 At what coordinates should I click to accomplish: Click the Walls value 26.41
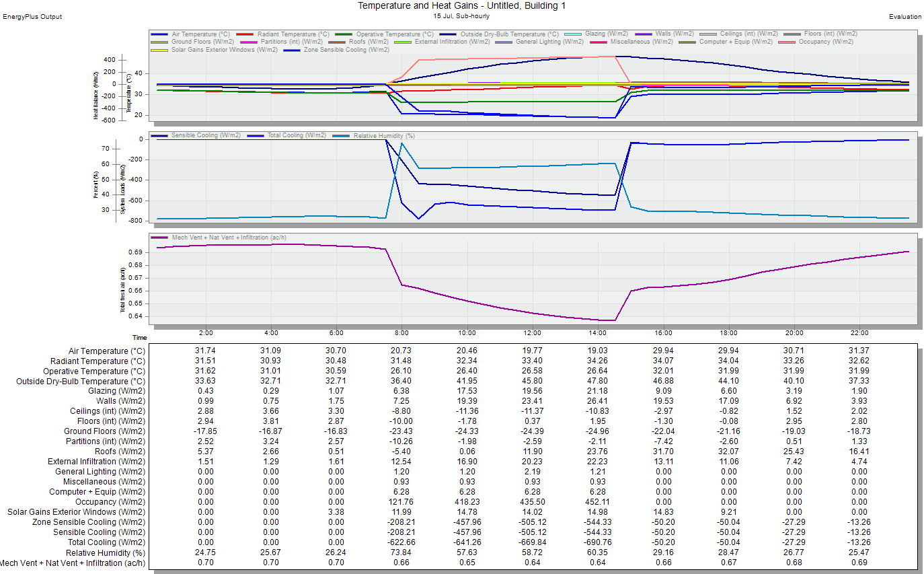(598, 402)
